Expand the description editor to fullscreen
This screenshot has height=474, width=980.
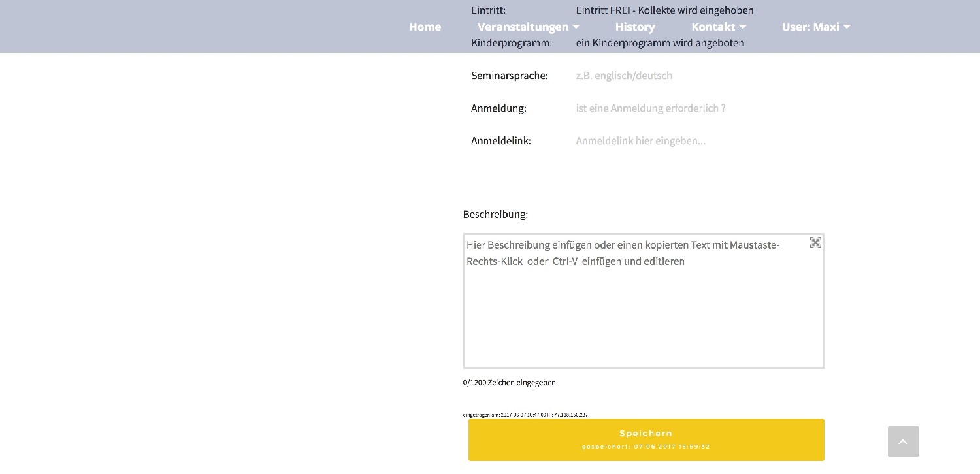[815, 243]
